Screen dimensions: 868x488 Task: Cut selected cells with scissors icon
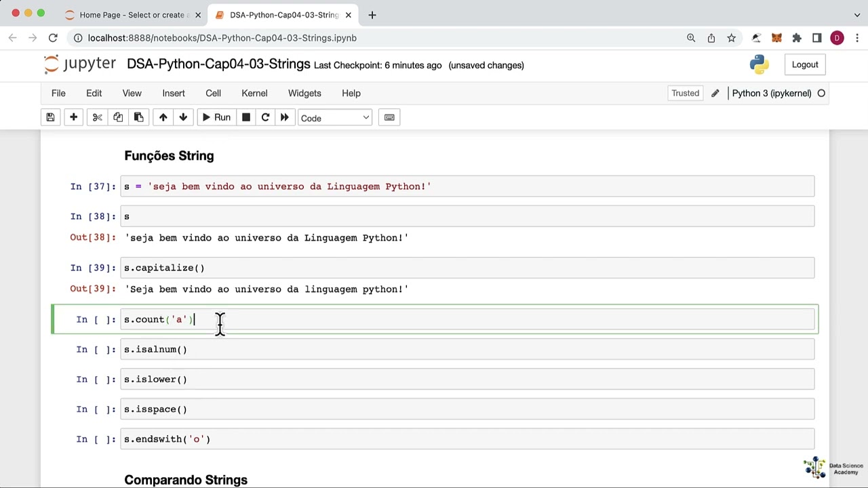tap(97, 117)
